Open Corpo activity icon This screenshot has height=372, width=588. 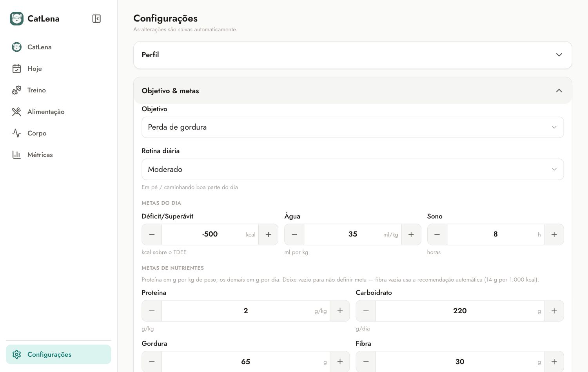coord(16,133)
